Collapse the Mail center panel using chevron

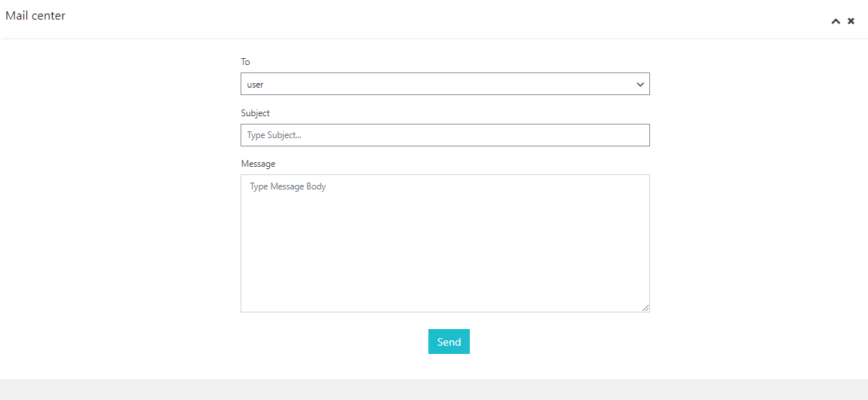pyautogui.click(x=836, y=21)
